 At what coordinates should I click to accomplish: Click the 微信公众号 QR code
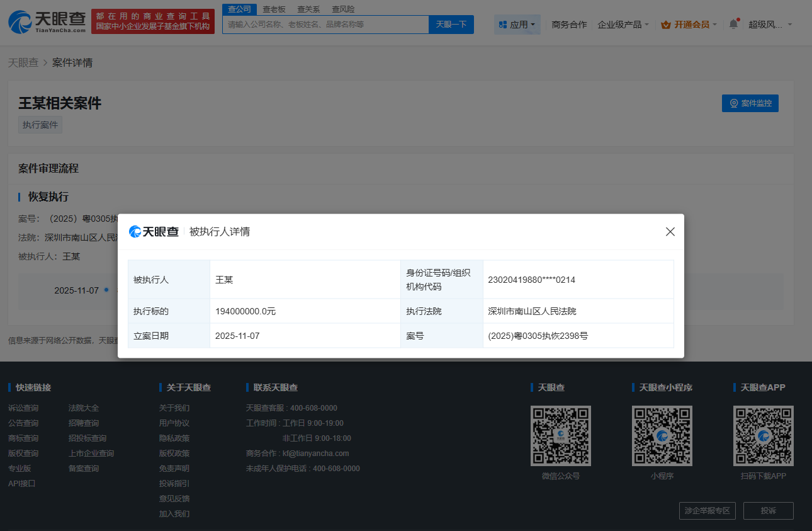coord(560,436)
